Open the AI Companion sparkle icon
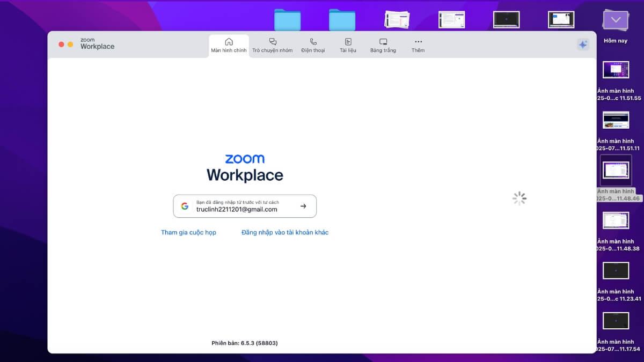The width and height of the screenshot is (644, 362). (x=583, y=45)
